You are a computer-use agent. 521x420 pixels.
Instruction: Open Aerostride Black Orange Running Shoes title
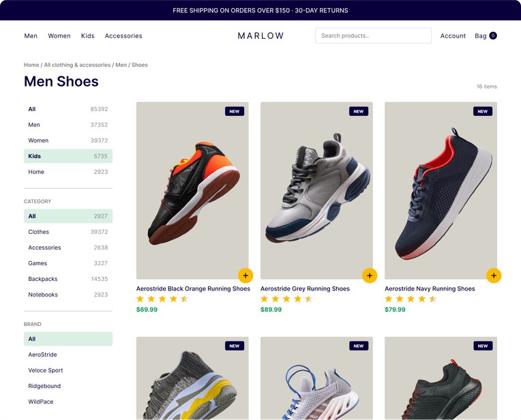coord(193,289)
